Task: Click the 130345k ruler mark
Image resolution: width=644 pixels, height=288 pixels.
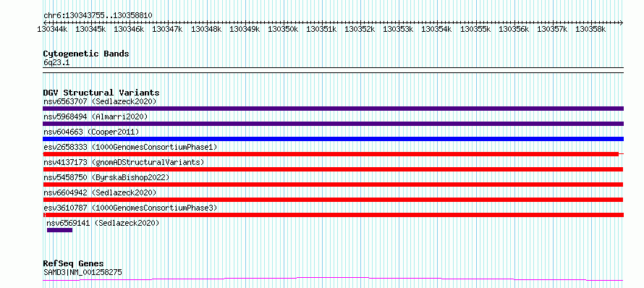Action: coord(90,29)
